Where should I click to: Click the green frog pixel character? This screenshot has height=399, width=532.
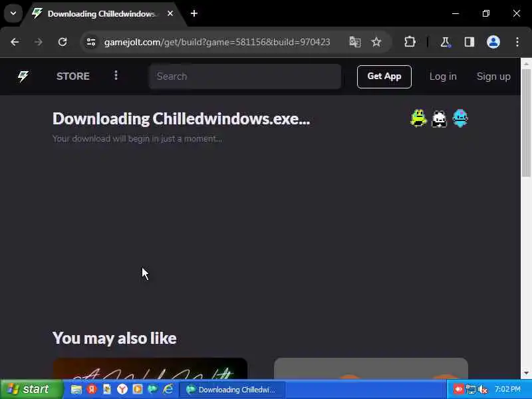(x=418, y=118)
